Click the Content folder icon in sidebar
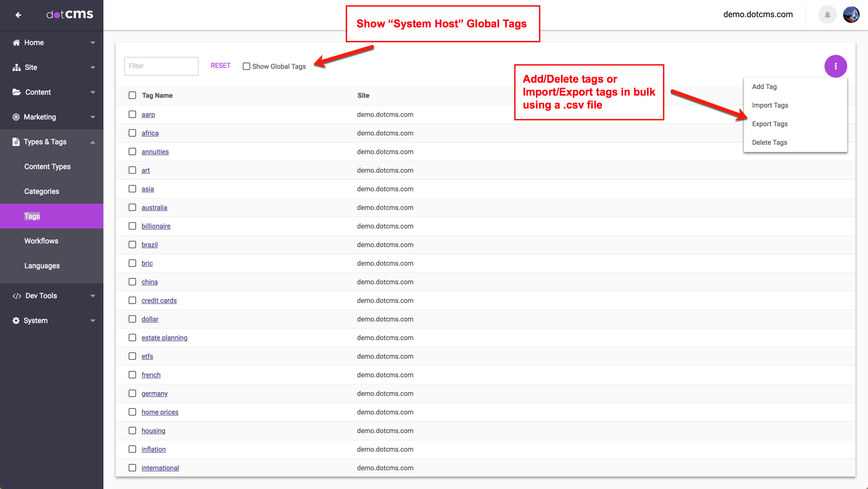This screenshot has width=868, height=489. tap(17, 93)
